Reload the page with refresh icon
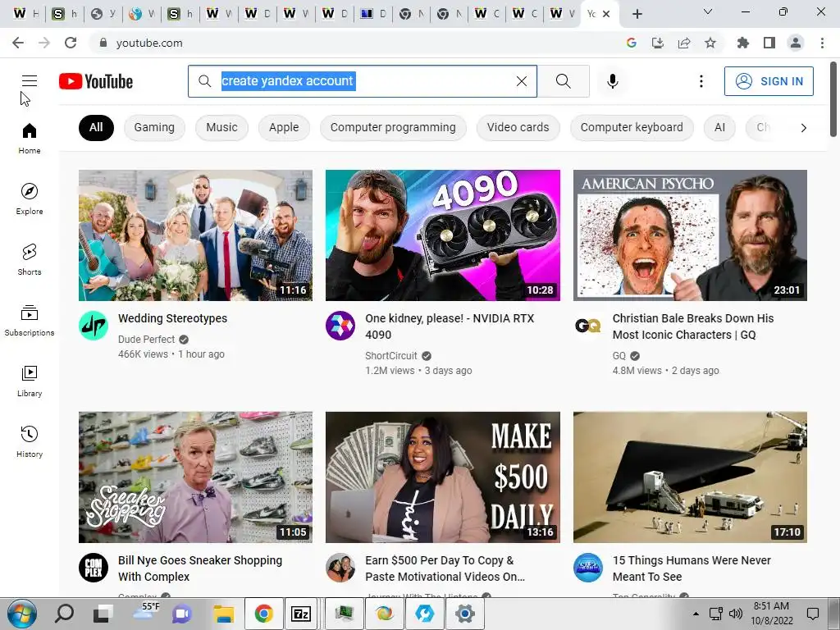The width and height of the screenshot is (840, 630). click(x=71, y=43)
